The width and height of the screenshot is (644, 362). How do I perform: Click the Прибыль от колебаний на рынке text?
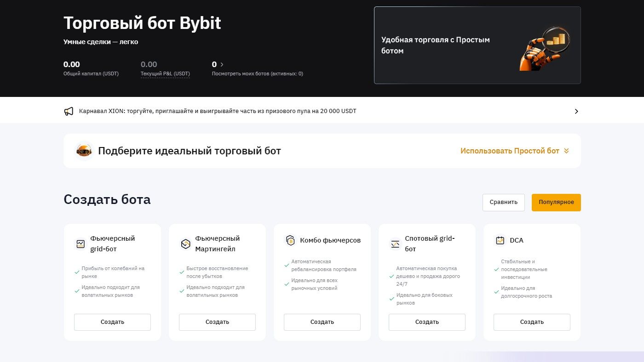[x=113, y=272]
